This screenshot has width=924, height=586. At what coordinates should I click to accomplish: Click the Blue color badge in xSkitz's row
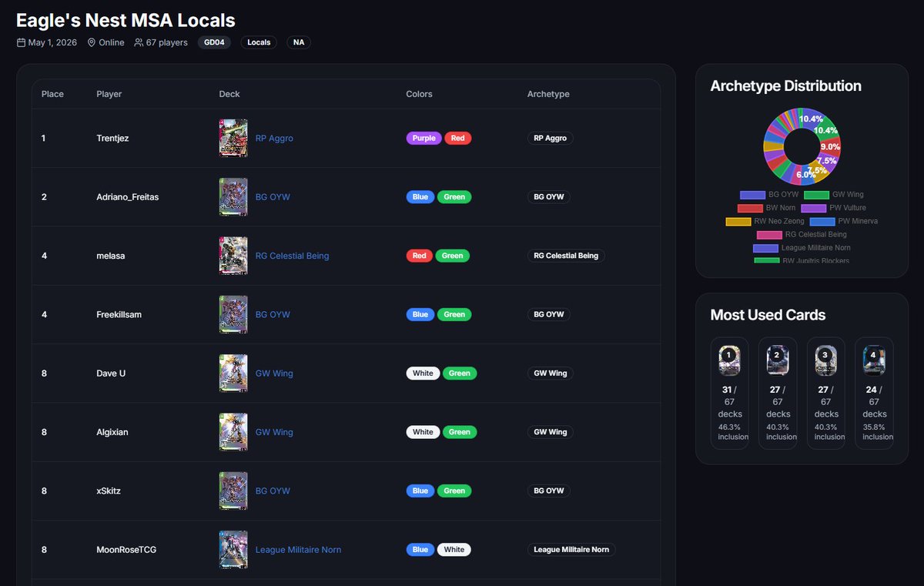click(420, 491)
